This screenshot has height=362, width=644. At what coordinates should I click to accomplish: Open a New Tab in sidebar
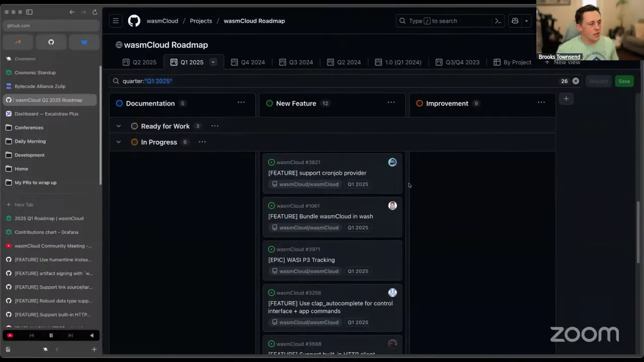(x=50, y=205)
